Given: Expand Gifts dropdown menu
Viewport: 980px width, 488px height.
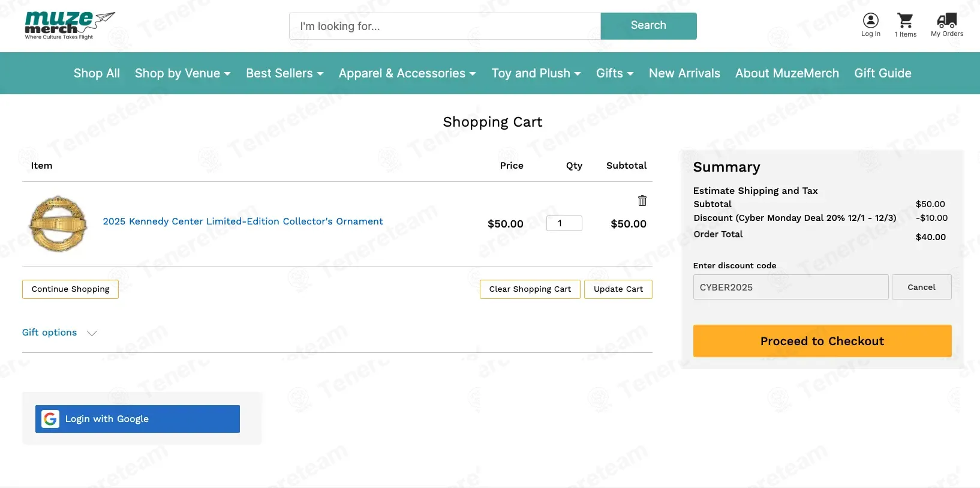Looking at the screenshot, I should click(615, 73).
